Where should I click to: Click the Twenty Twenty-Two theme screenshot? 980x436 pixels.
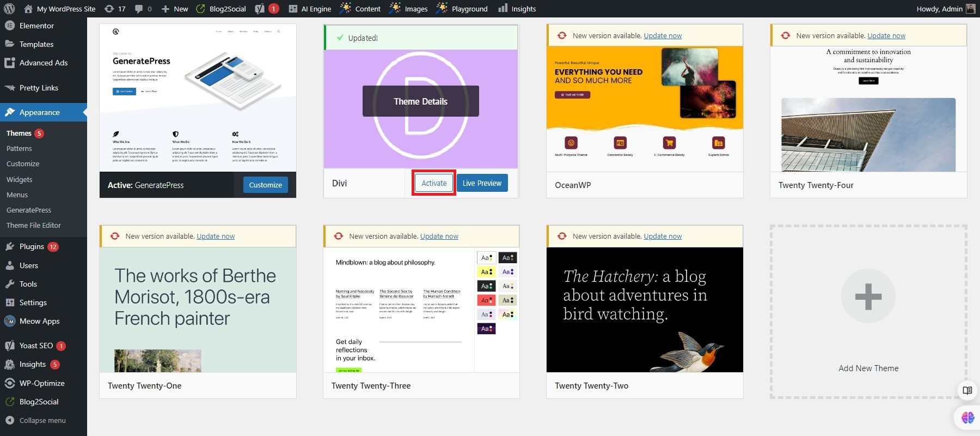tap(645, 310)
